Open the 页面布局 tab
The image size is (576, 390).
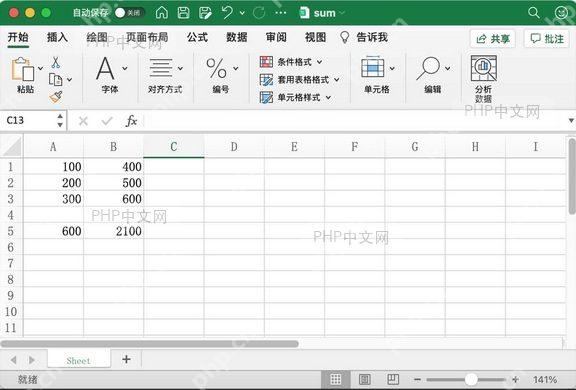pos(147,37)
